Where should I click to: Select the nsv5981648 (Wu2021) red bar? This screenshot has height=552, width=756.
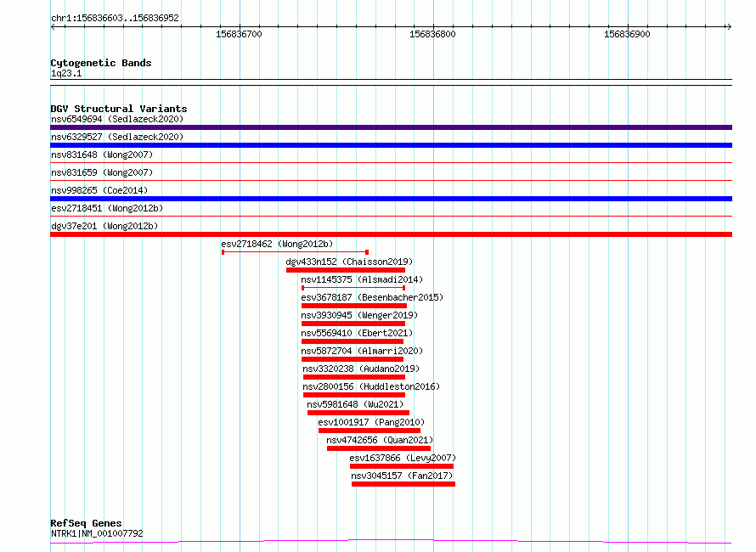click(x=358, y=413)
